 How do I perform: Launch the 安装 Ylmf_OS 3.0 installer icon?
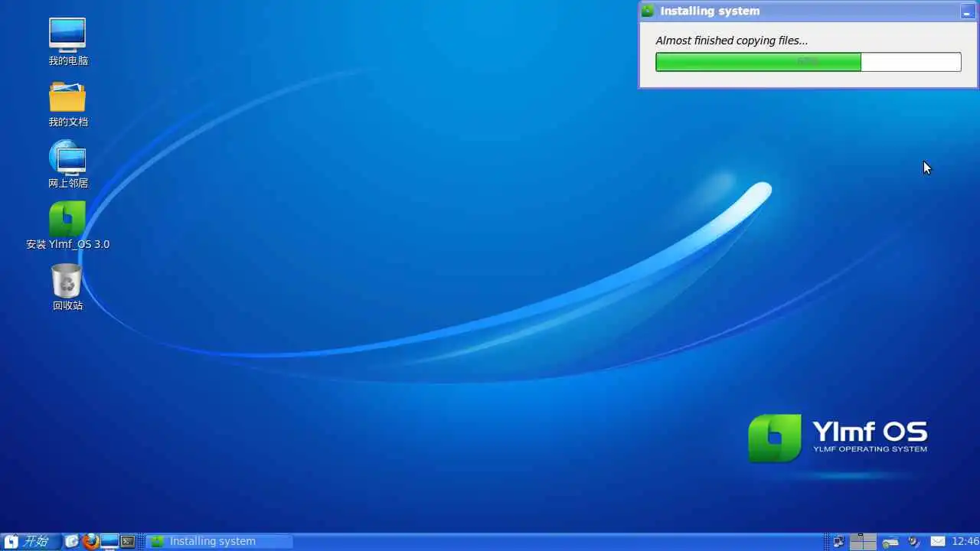pyautogui.click(x=67, y=226)
